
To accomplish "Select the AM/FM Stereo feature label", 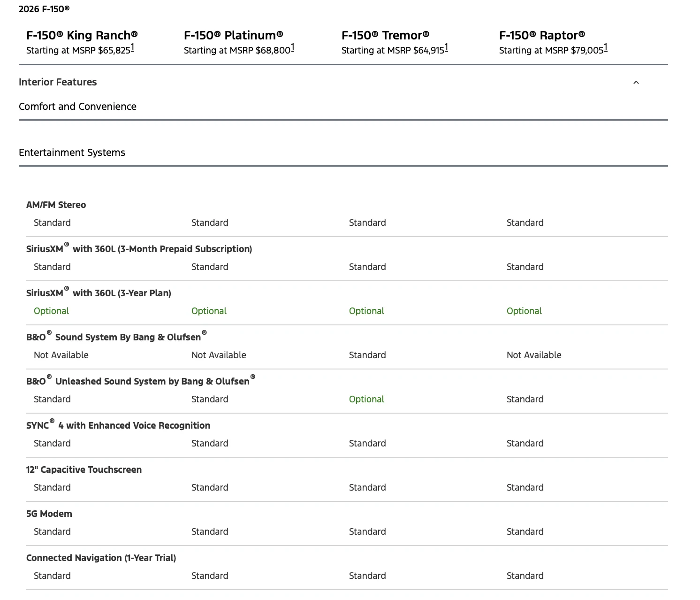I will point(56,205).
